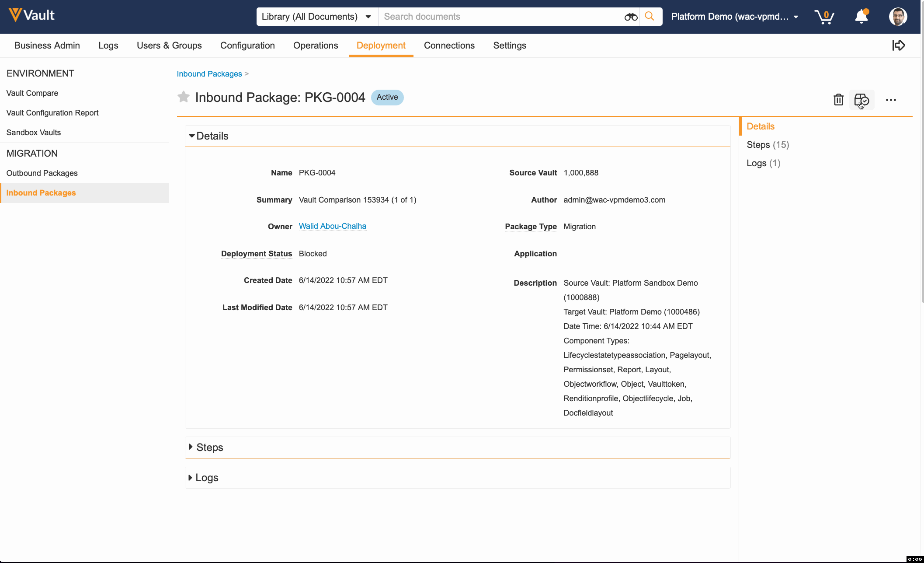924x563 pixels.
Task: Open the Walid Abou-Chalha owner link
Action: click(332, 226)
